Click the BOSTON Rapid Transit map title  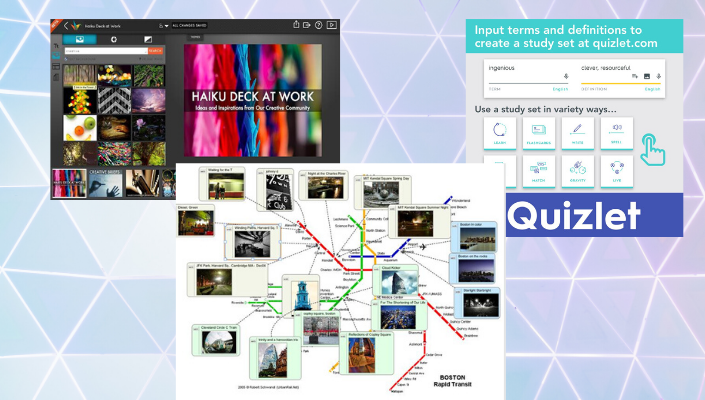pyautogui.click(x=452, y=381)
